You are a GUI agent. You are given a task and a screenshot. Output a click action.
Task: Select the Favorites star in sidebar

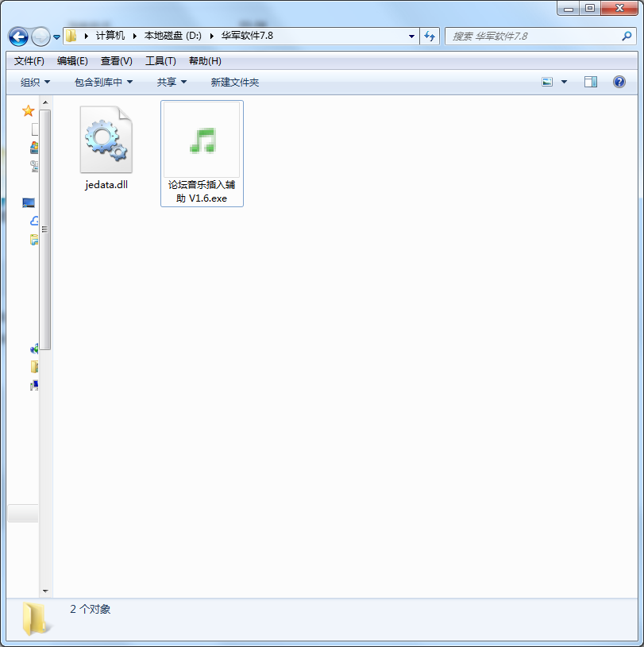point(28,110)
